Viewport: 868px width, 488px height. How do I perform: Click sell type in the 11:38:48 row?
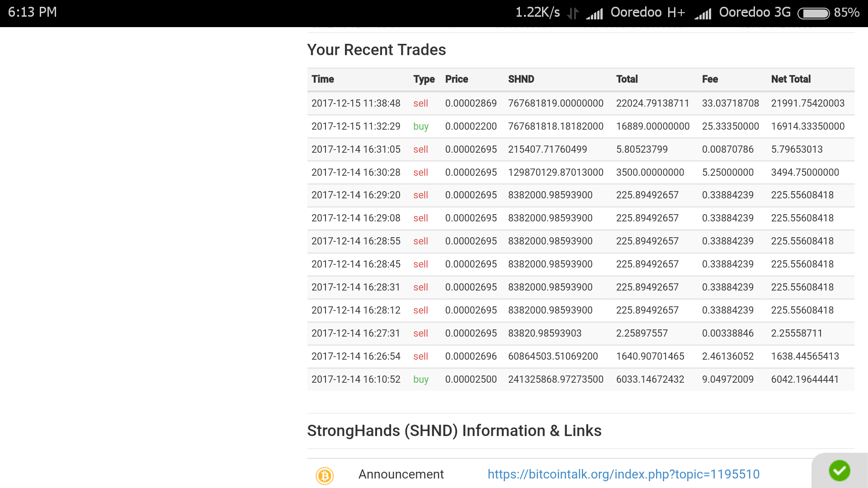coord(420,103)
